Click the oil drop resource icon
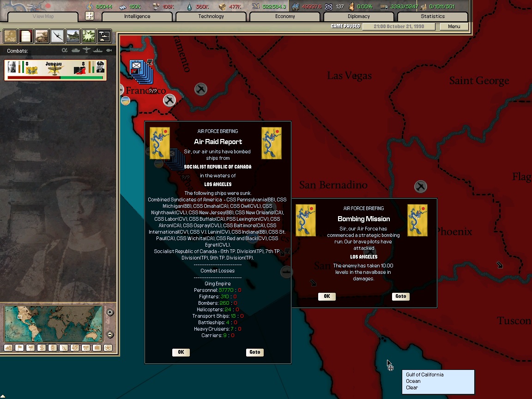Image resolution: width=532 pixels, height=399 pixels. coord(189,6)
